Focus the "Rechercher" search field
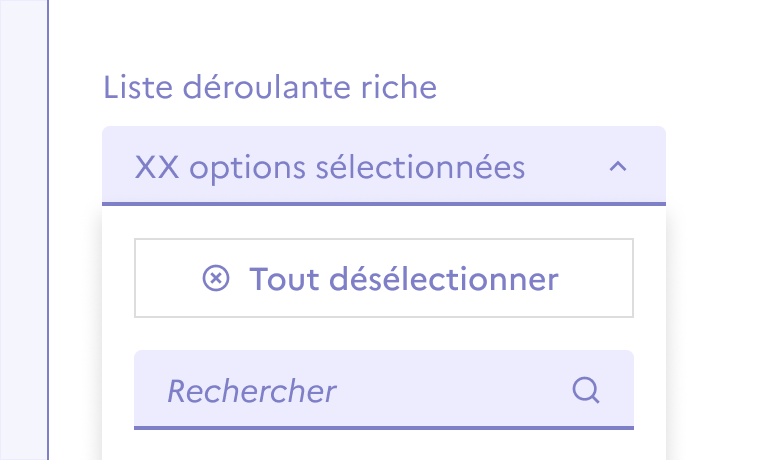 [x=360, y=390]
